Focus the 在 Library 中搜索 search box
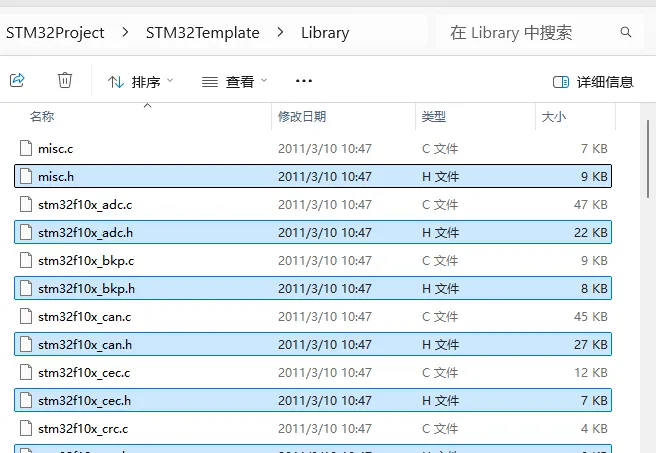The width and height of the screenshot is (656, 453). [x=540, y=32]
